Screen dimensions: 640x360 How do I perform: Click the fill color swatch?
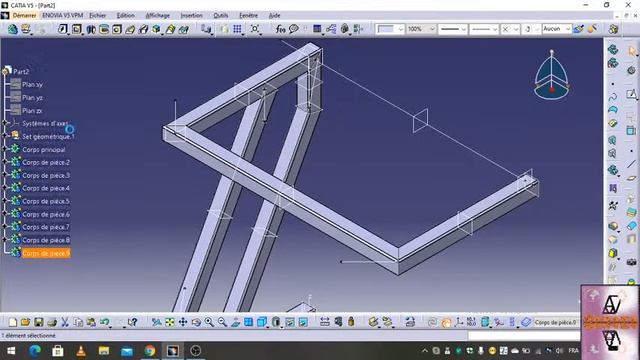coord(386,29)
